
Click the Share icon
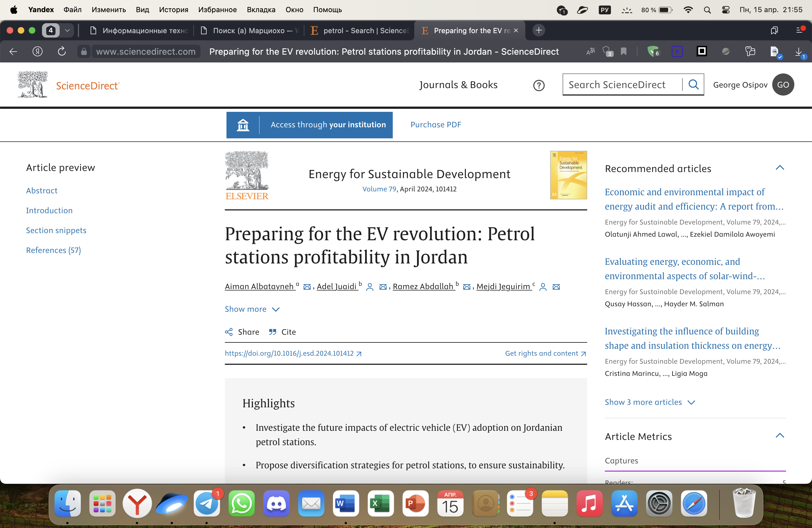229,332
